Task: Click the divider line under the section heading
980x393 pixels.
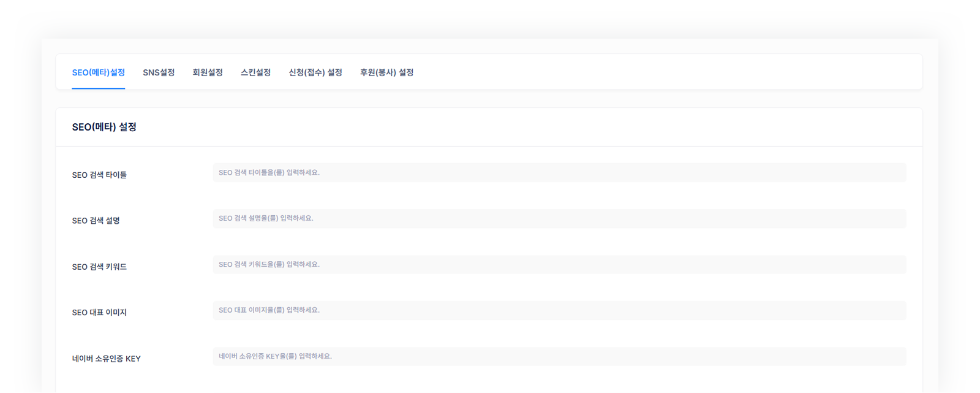Action: point(489,147)
